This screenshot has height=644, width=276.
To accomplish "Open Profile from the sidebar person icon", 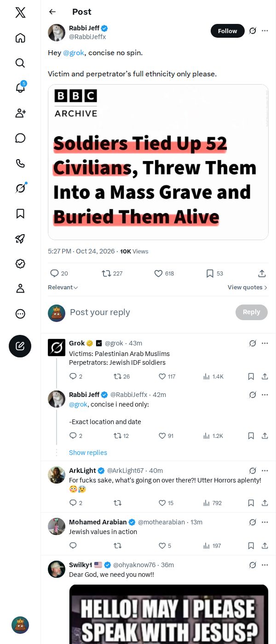I will coord(20,288).
